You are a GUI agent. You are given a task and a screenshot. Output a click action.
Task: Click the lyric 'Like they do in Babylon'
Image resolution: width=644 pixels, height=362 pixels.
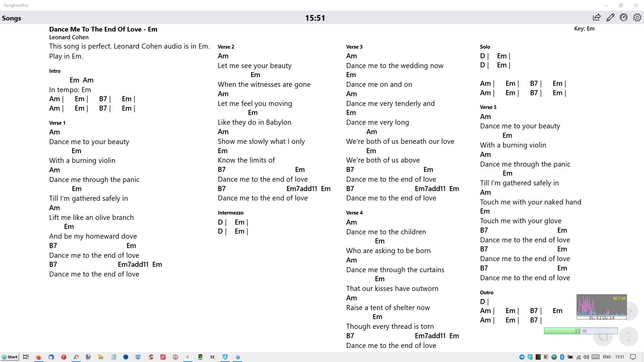coord(255,122)
